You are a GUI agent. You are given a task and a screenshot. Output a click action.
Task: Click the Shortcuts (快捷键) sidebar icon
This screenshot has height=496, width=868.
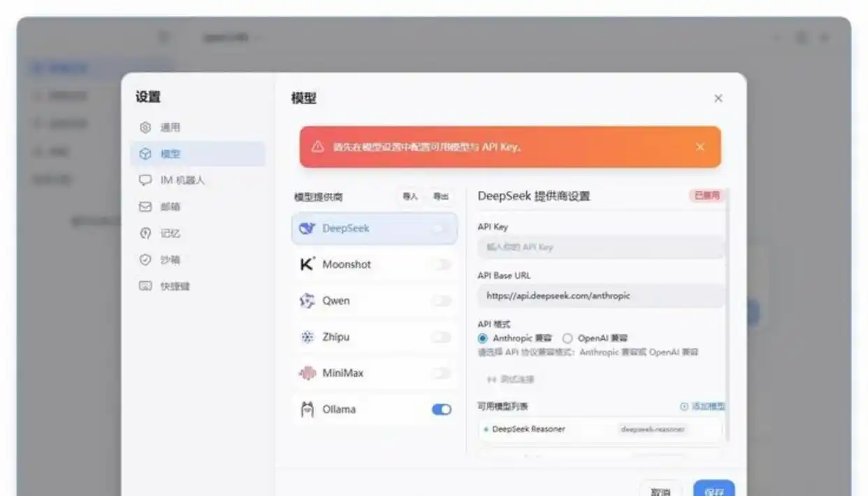(145, 285)
